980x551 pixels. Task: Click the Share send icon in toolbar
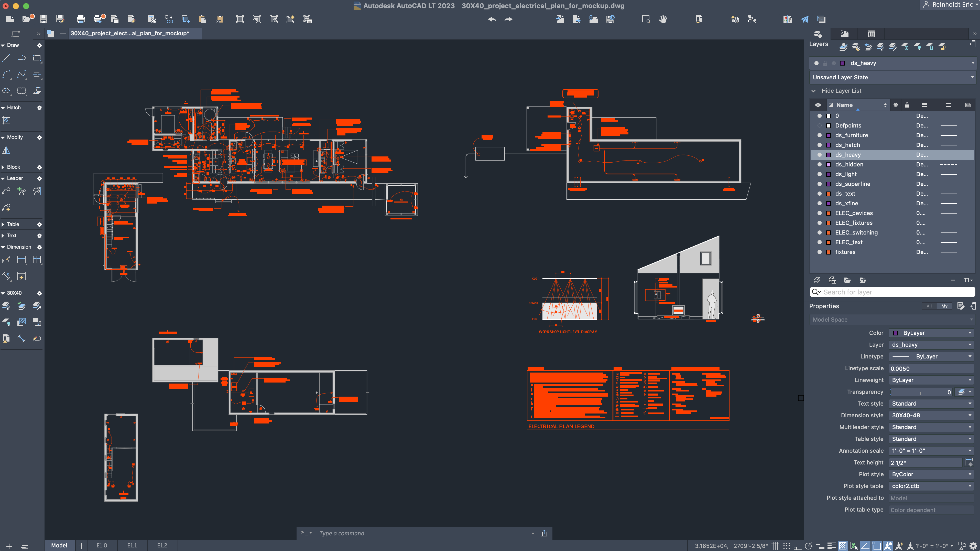(x=805, y=19)
